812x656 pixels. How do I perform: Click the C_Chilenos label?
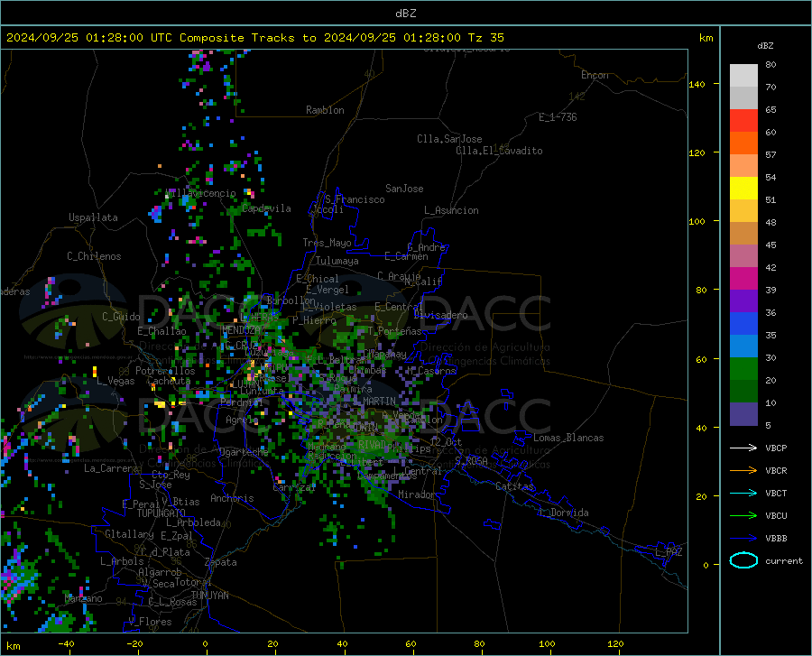[94, 256]
